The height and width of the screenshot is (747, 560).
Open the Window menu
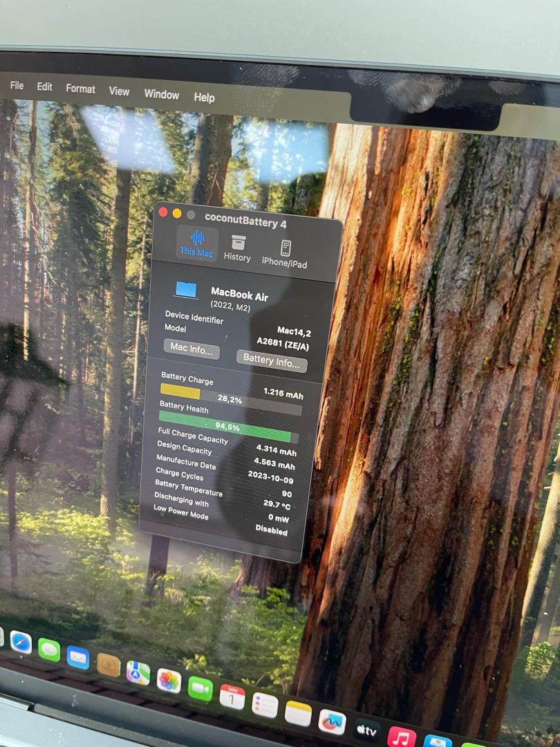162,94
